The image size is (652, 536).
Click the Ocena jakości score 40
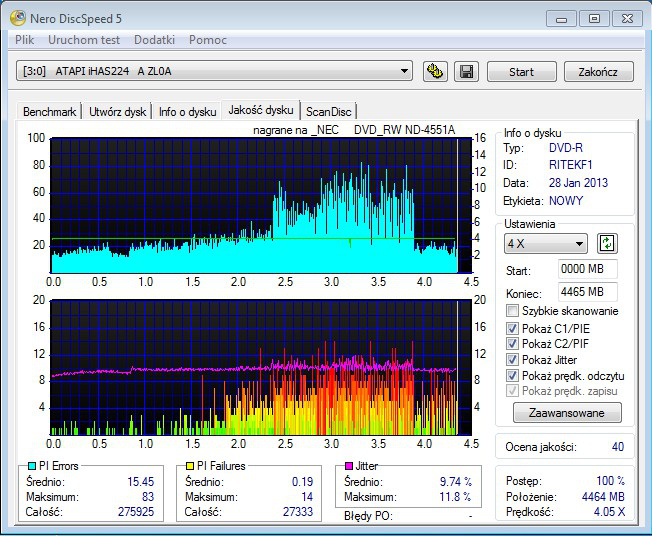pyautogui.click(x=617, y=447)
